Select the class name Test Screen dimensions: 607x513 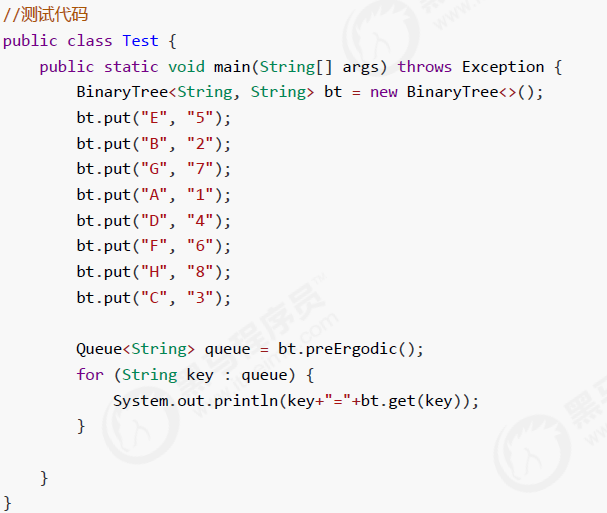pyautogui.click(x=140, y=41)
